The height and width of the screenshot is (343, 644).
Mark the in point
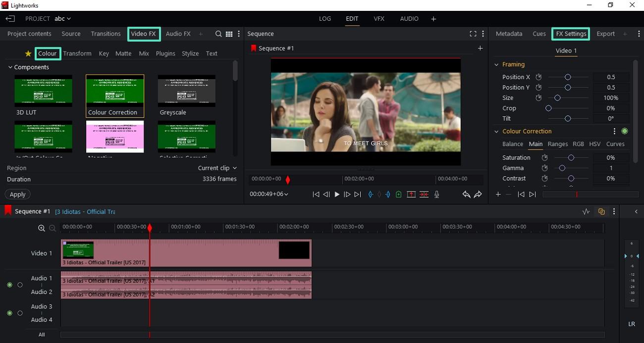(370, 195)
